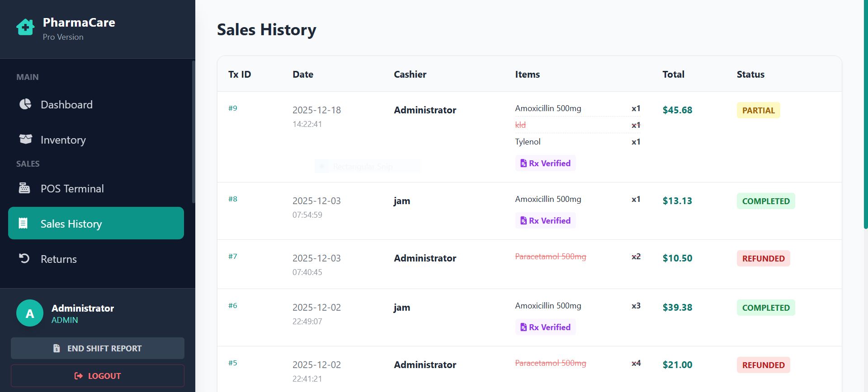Viewport: 868px width, 392px height.
Task: Click the $39.38 total amount
Action: [x=677, y=308]
